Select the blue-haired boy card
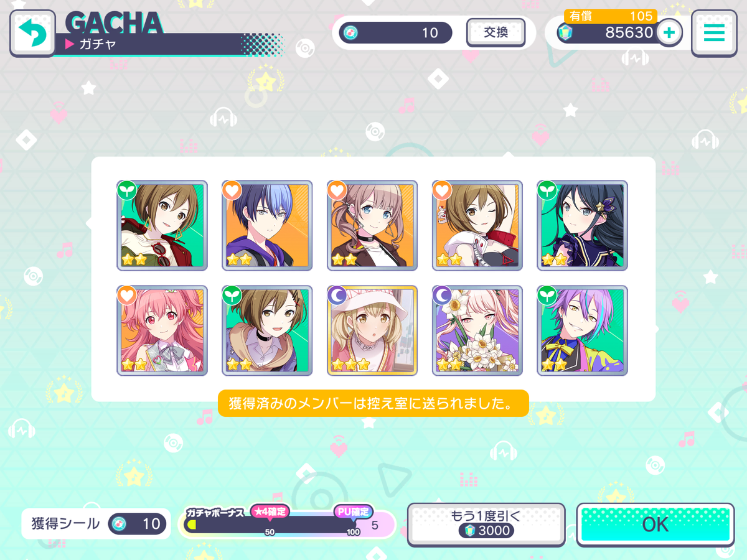Image resolution: width=747 pixels, height=560 pixels. pos(267,225)
